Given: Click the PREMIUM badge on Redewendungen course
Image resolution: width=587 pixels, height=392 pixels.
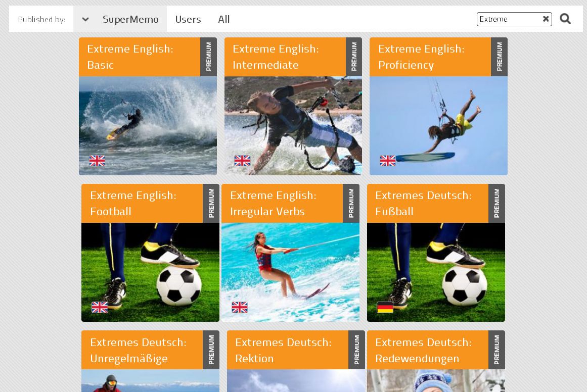Looking at the screenshot, I should (497, 350).
